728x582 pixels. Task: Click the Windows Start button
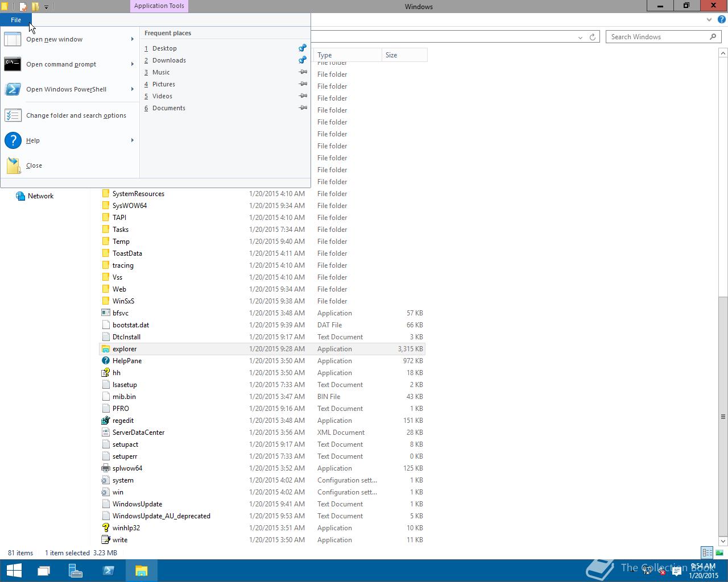[14, 571]
